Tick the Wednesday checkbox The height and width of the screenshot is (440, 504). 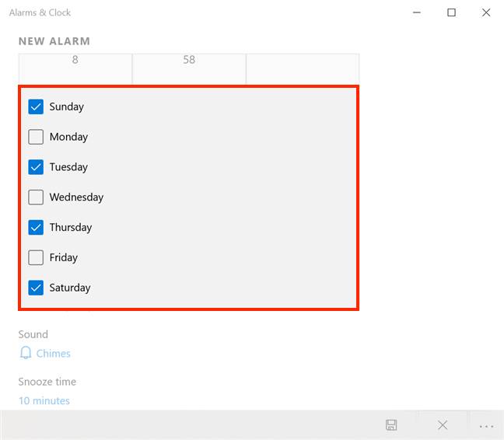[x=36, y=197]
